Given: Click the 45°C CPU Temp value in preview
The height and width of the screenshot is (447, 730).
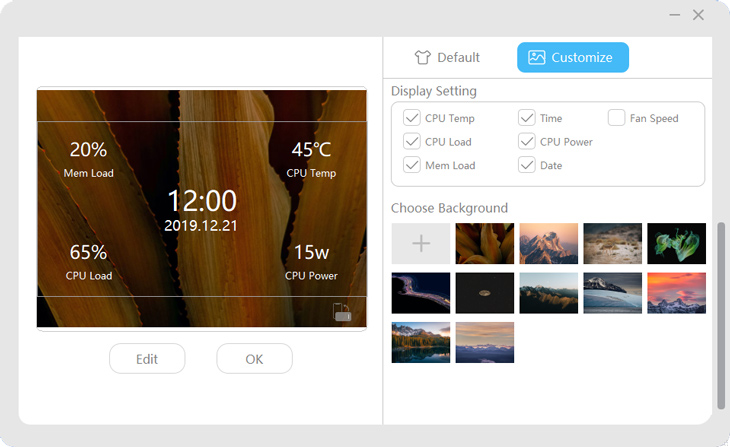Looking at the screenshot, I should click(311, 150).
